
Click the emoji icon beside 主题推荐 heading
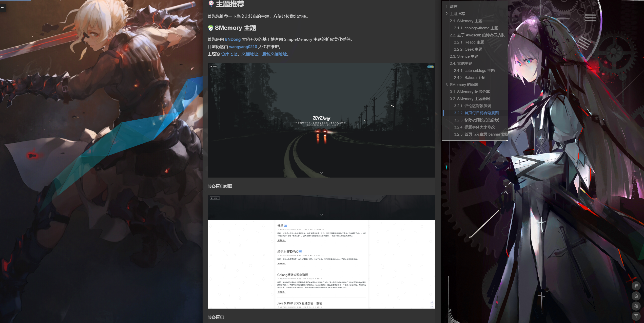pyautogui.click(x=211, y=4)
